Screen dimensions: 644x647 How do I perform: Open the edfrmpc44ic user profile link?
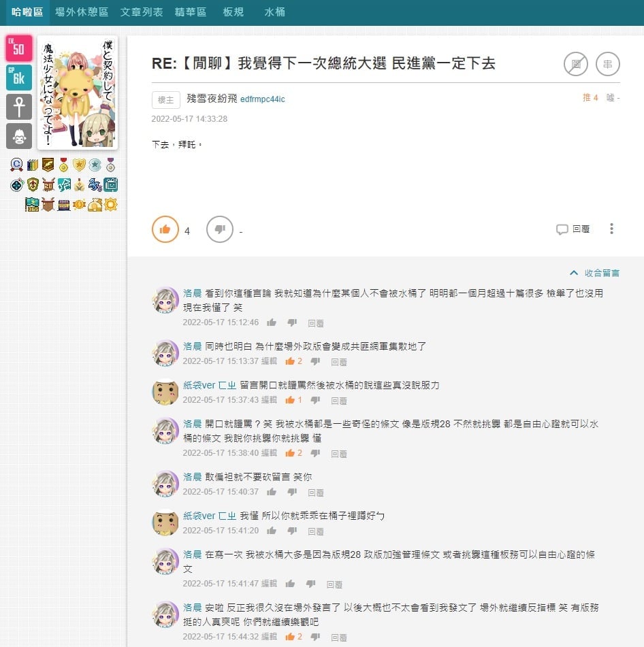[x=262, y=99]
